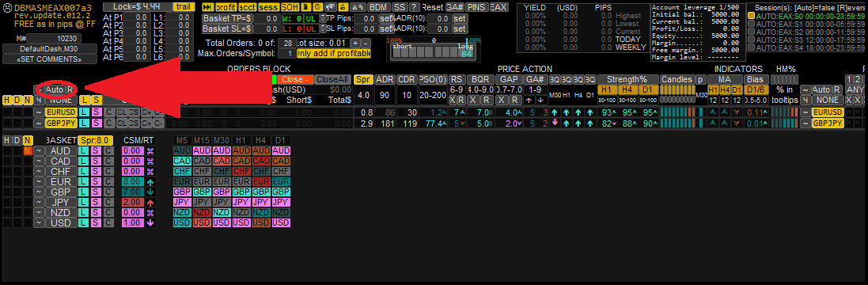
Task: Click the EURUSD H1 MA indicator icon
Action: point(712,112)
